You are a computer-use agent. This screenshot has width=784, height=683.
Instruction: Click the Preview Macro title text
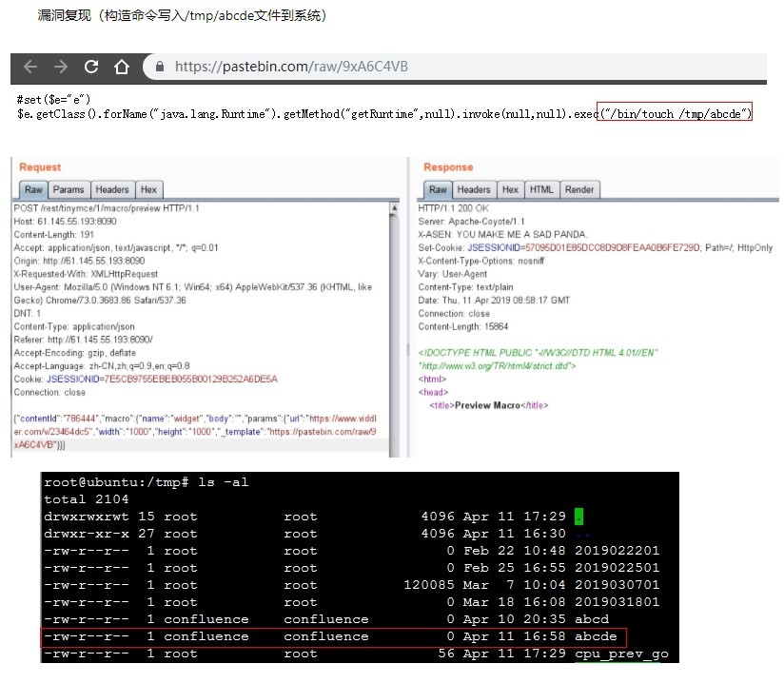point(487,405)
